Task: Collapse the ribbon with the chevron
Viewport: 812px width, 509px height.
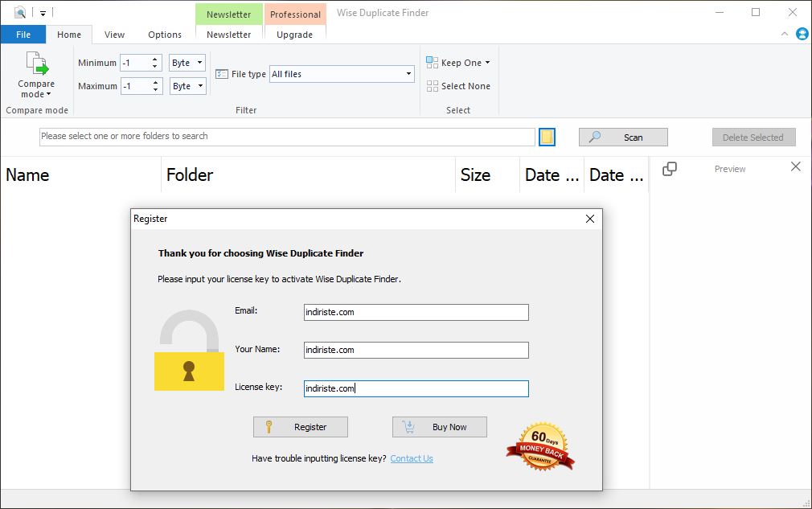Action: [x=785, y=35]
